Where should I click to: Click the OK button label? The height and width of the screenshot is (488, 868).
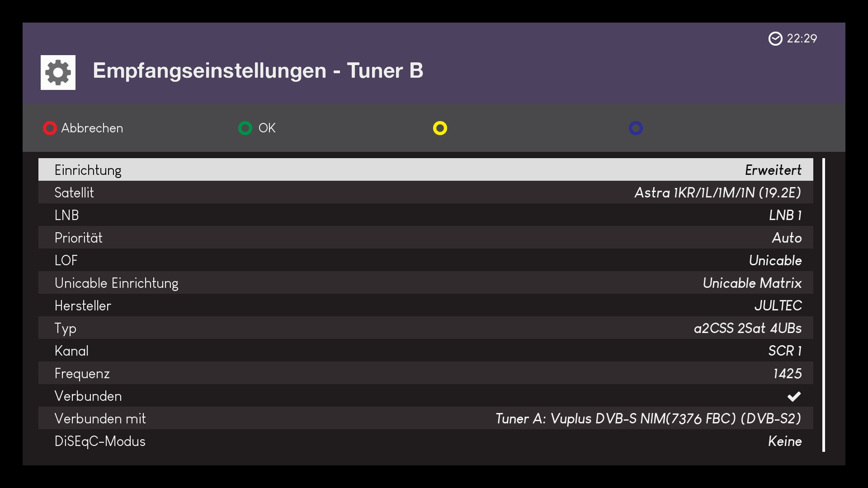(267, 128)
